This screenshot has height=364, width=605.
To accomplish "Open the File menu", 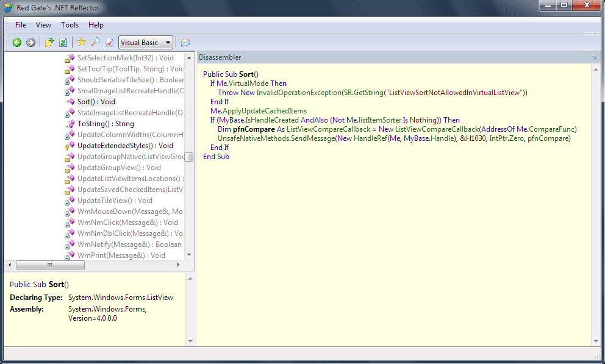I will [x=21, y=25].
